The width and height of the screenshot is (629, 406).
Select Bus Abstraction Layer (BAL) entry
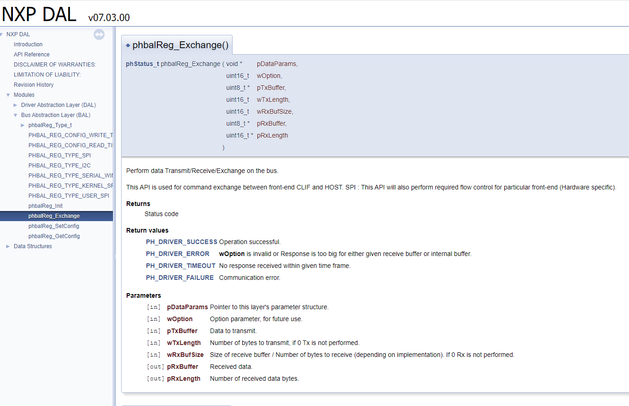[x=56, y=115]
